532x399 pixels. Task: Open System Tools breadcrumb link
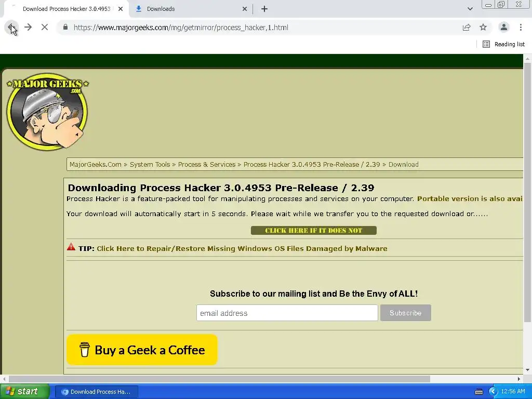[x=150, y=165]
